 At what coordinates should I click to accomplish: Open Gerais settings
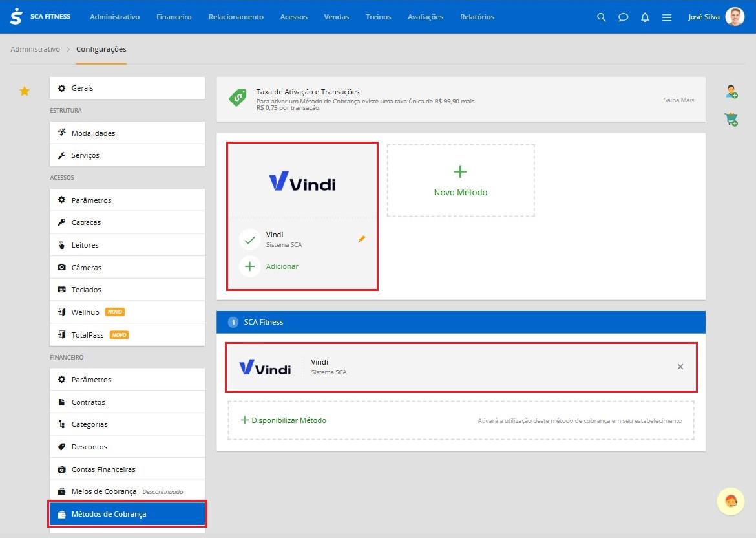coord(127,88)
